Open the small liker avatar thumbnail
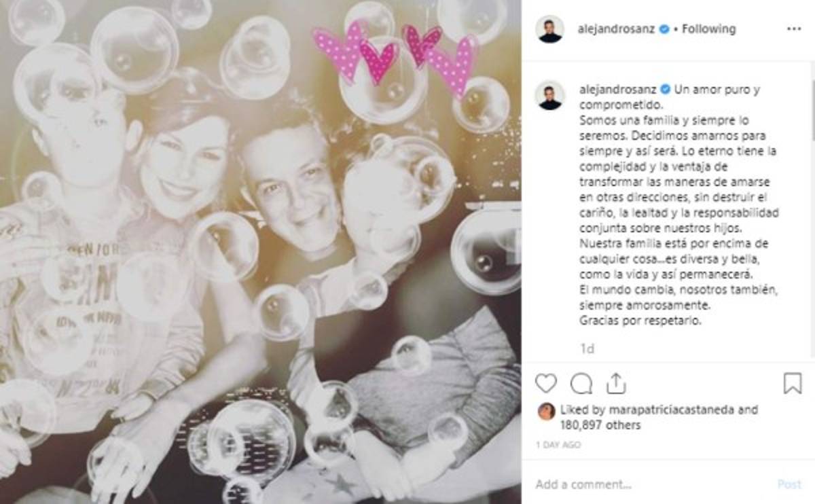The height and width of the screenshot is (504, 815). click(x=545, y=411)
